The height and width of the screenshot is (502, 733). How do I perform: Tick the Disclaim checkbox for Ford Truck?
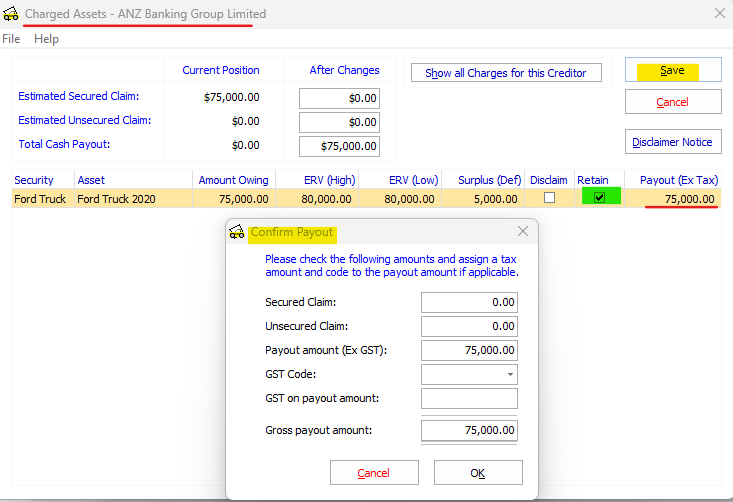pos(548,198)
